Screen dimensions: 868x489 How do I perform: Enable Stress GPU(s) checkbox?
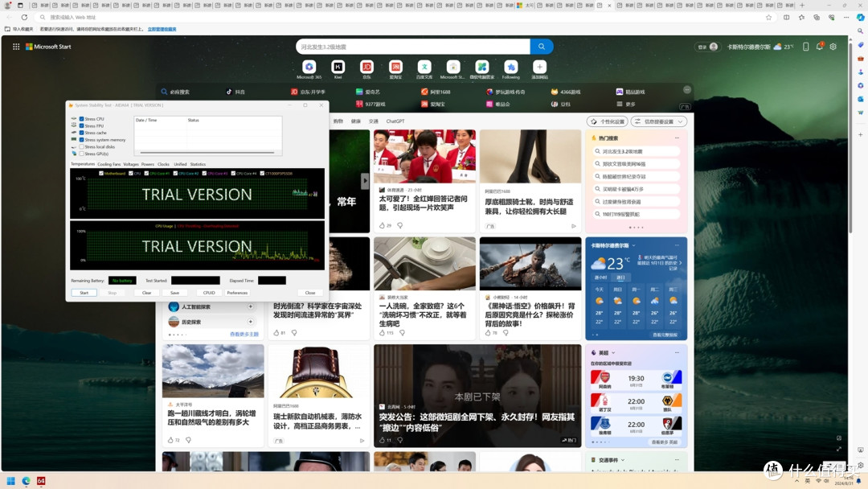coord(81,154)
